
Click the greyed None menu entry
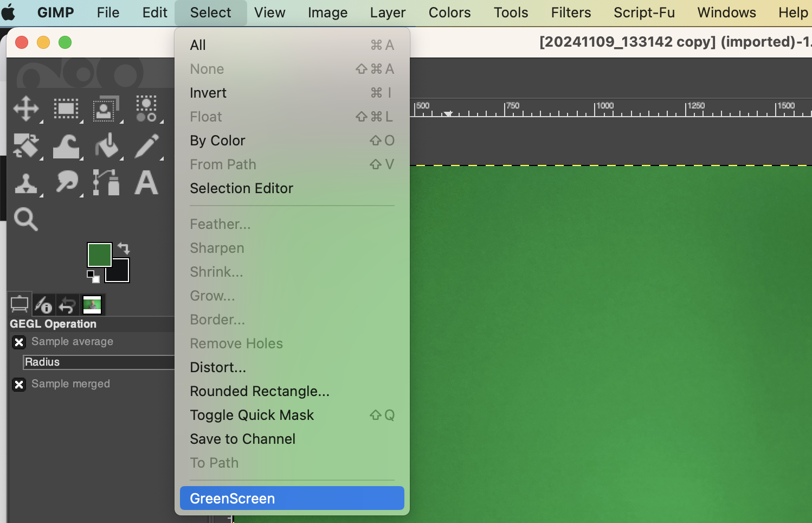[292, 69]
